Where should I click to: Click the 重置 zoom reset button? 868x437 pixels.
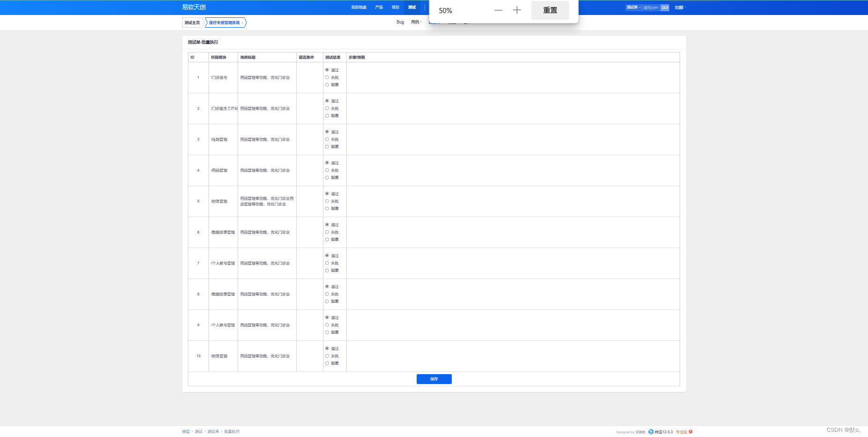pyautogui.click(x=550, y=10)
